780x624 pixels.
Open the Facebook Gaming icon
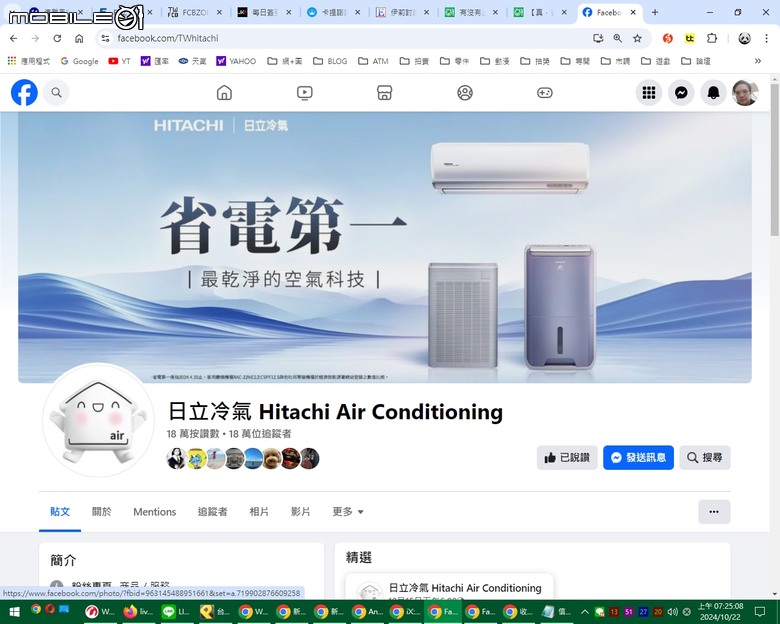545,93
